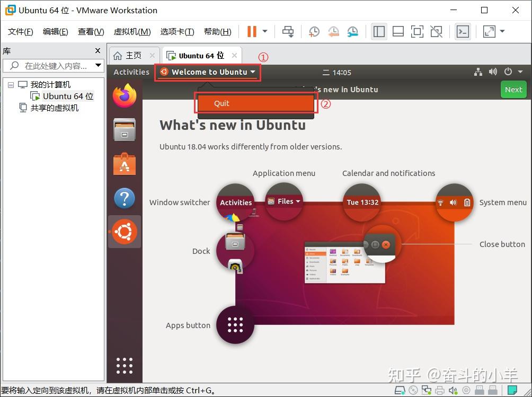532x397 pixels.
Task: Send Ctrl+Alt+Del to the virtual machine
Action: tap(288, 32)
